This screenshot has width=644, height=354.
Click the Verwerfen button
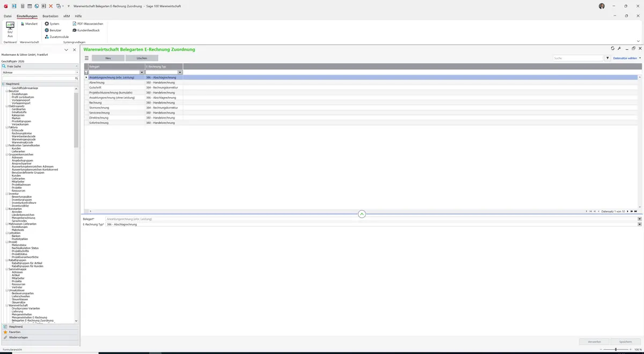pyautogui.click(x=594, y=341)
